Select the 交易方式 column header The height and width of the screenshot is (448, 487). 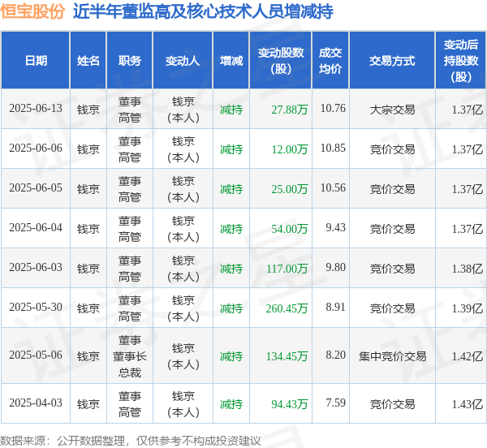click(392, 61)
